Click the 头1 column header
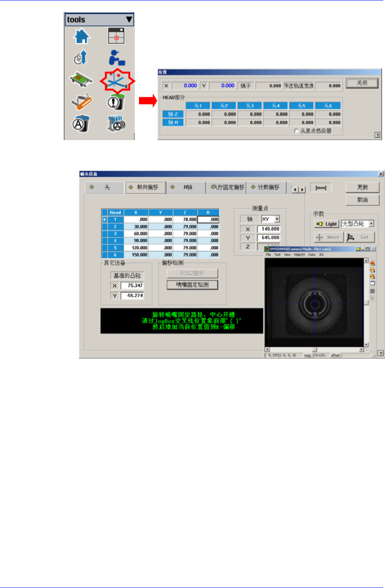Image resolution: width=385 pixels, height=588 pixels. [198, 106]
